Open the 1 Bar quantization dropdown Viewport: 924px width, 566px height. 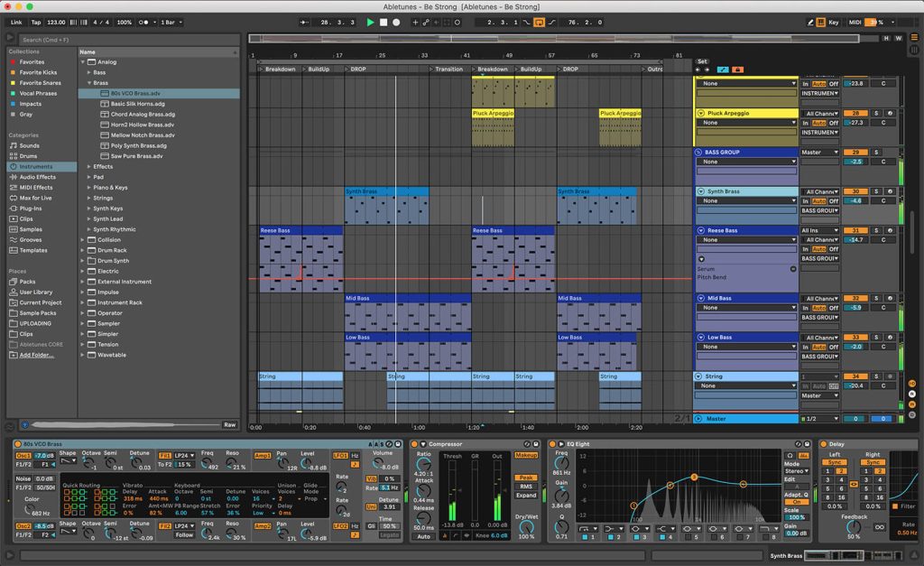tap(169, 23)
